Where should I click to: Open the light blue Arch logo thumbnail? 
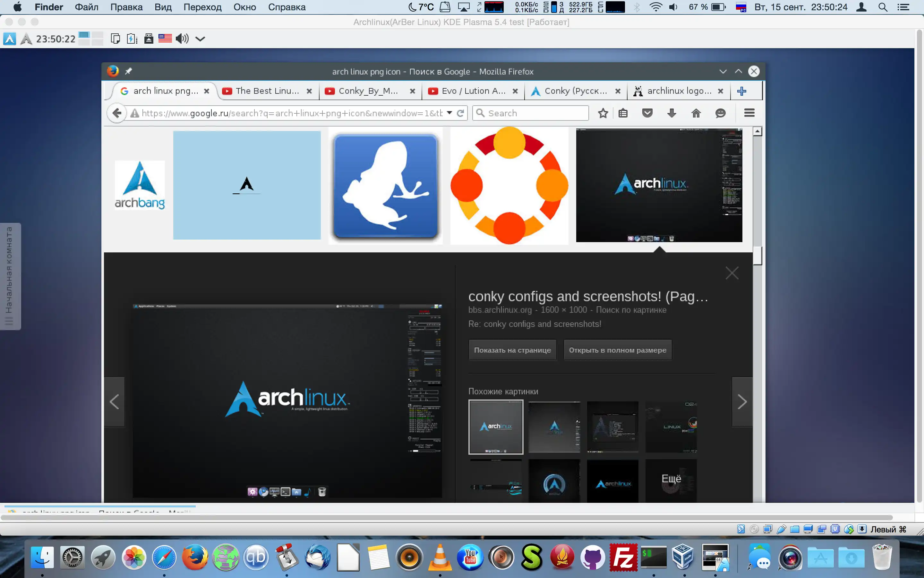[247, 185]
